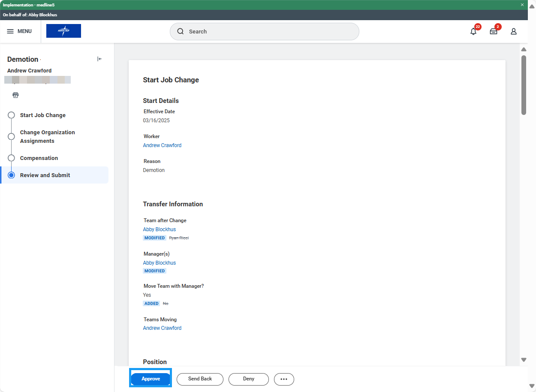The height and width of the screenshot is (392, 536).
Task: Go to Review and Submit step
Action: point(45,175)
